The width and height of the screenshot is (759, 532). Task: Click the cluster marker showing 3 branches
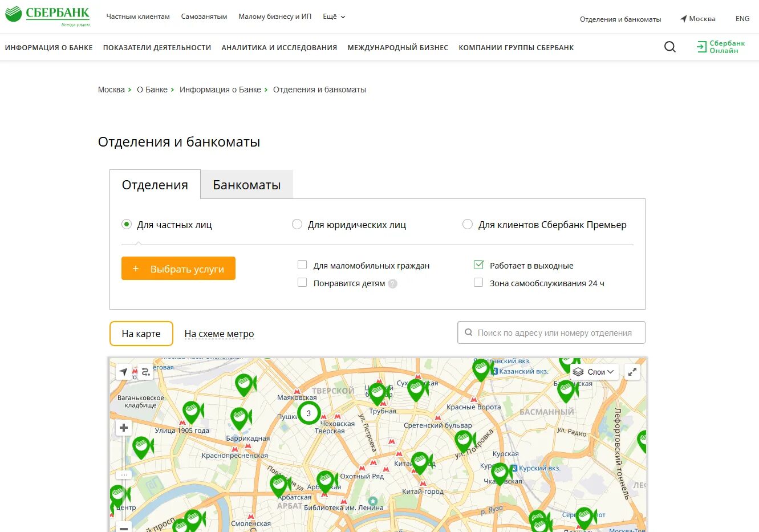309,413
